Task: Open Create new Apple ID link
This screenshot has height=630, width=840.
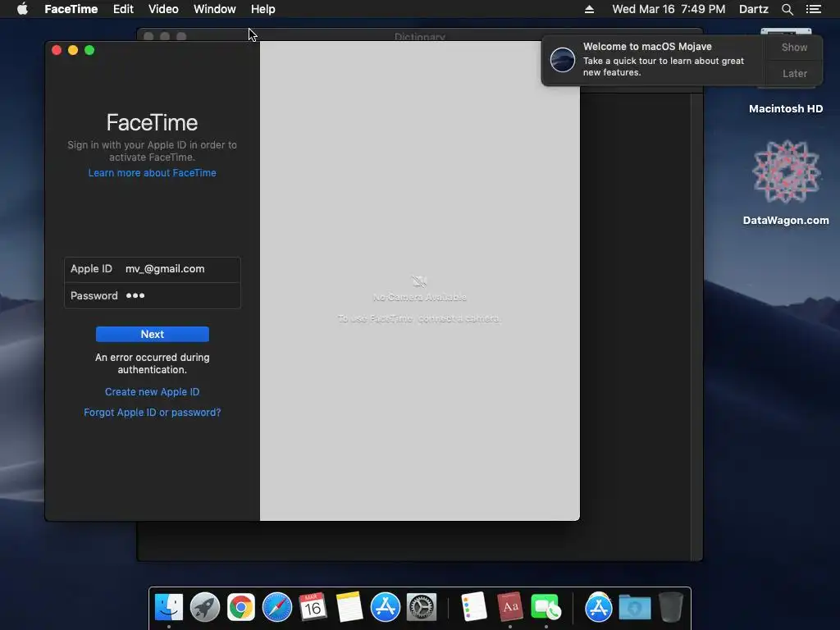Action: (152, 392)
